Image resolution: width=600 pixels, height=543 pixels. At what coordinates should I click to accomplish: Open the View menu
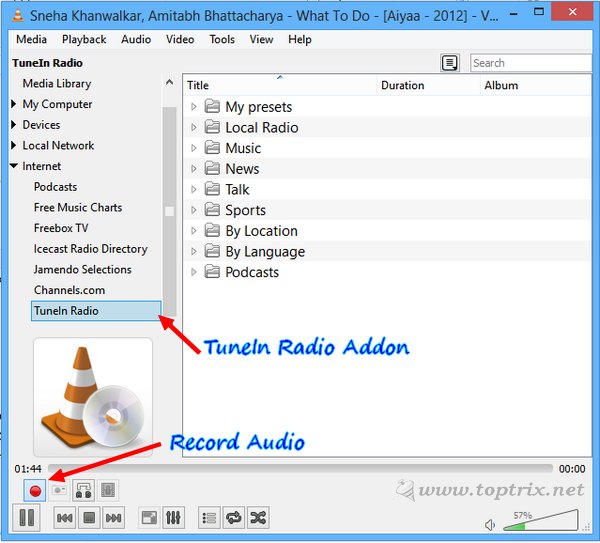click(261, 39)
